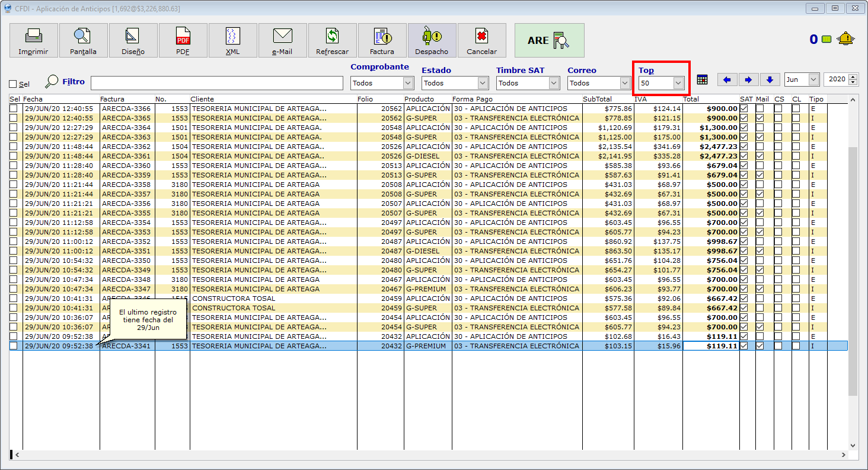This screenshot has height=470, width=868.
Task: Expand the Top 50 records dropdown
Action: pos(678,83)
